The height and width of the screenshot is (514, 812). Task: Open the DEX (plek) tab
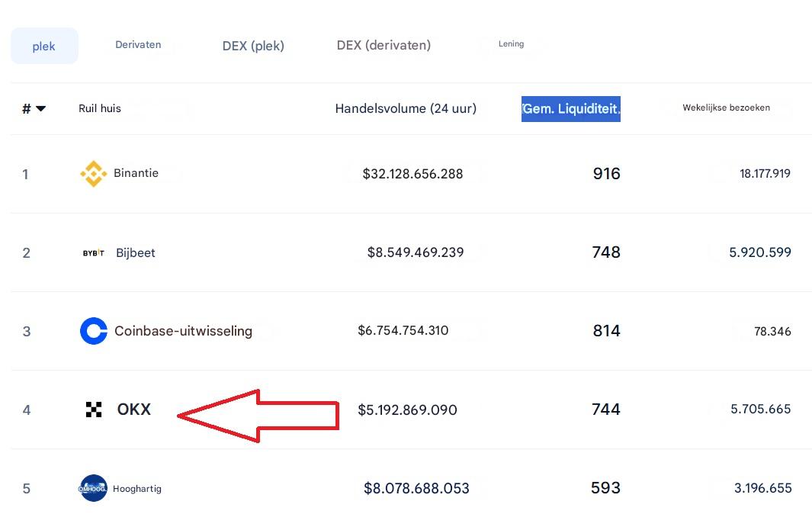252,46
